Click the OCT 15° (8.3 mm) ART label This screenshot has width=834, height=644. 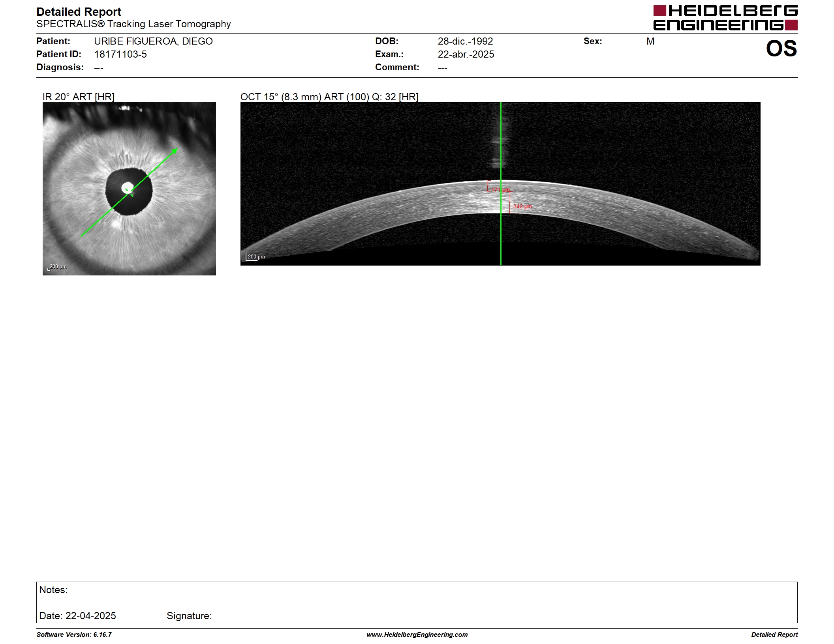[329, 97]
